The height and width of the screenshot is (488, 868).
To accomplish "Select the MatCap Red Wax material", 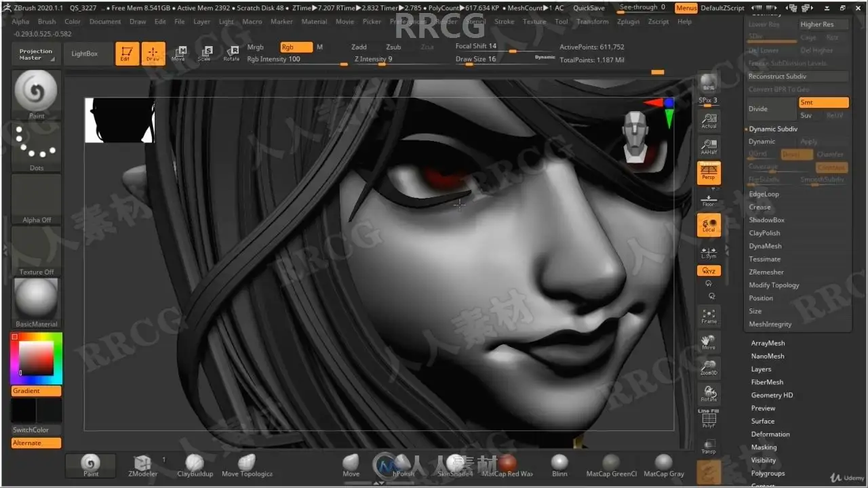I will (507, 466).
